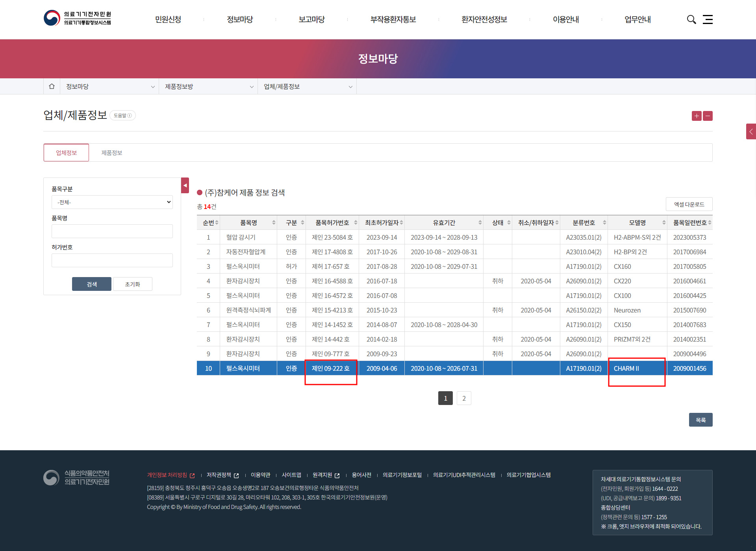
Task: Select row with 자동전자혈압계
Action: click(455, 252)
